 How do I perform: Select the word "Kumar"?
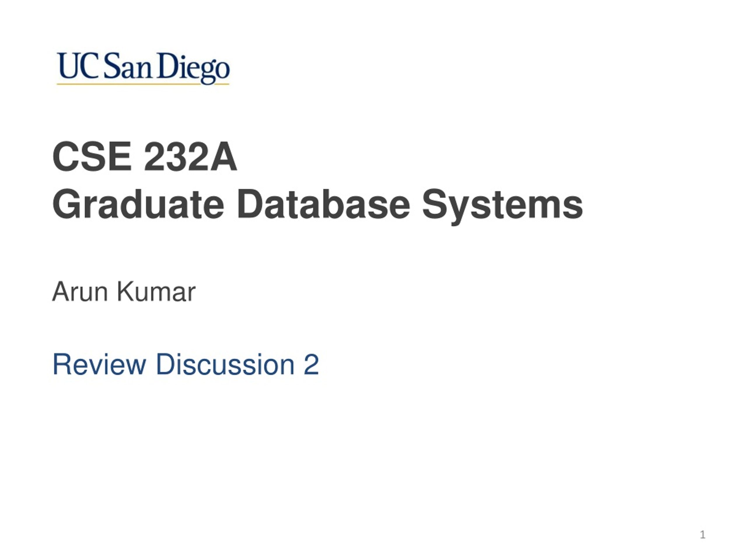click(x=156, y=291)
